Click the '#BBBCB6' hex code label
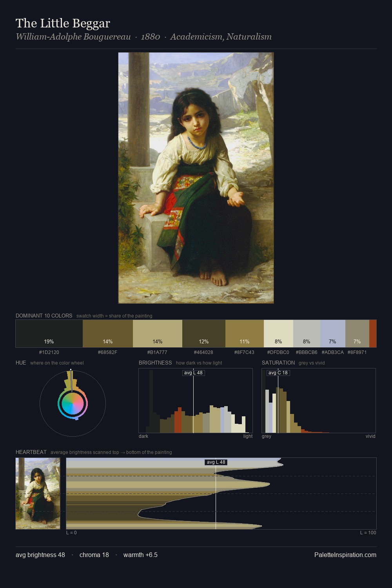Screen dimensions: 392x588 [307, 352]
